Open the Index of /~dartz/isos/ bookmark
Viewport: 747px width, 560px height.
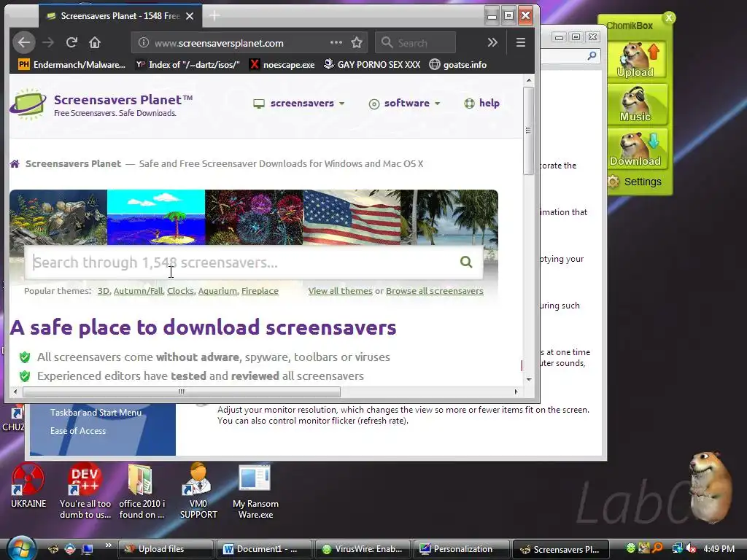click(187, 65)
